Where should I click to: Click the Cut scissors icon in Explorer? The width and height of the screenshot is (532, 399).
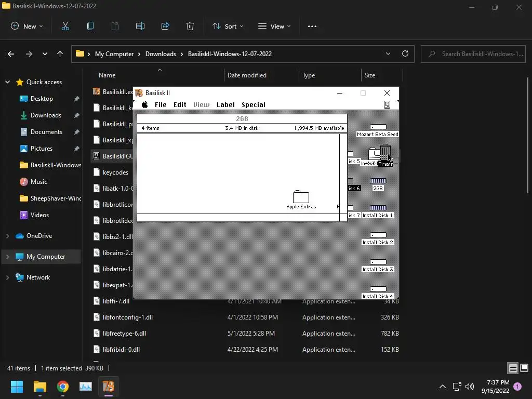click(x=65, y=26)
